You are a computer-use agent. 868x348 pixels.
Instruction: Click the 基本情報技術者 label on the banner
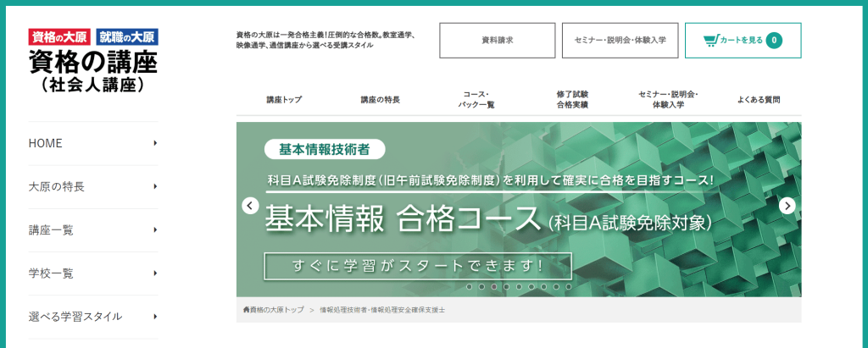tap(325, 149)
